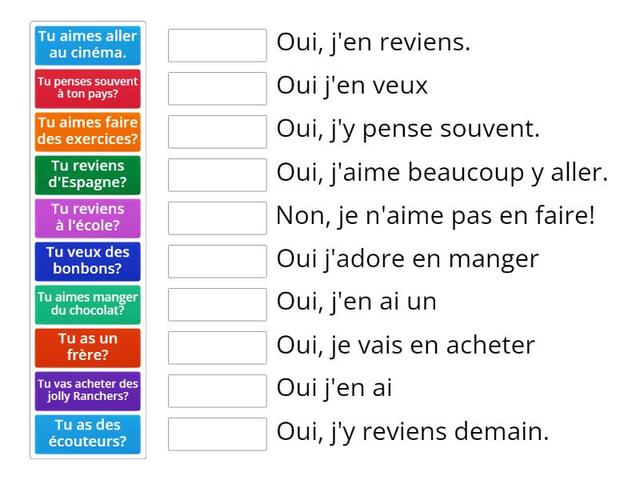Pick the 'Tu vas acheter des jolly Ranchers?' tile
The height and width of the screenshot is (480, 640).
(x=88, y=390)
